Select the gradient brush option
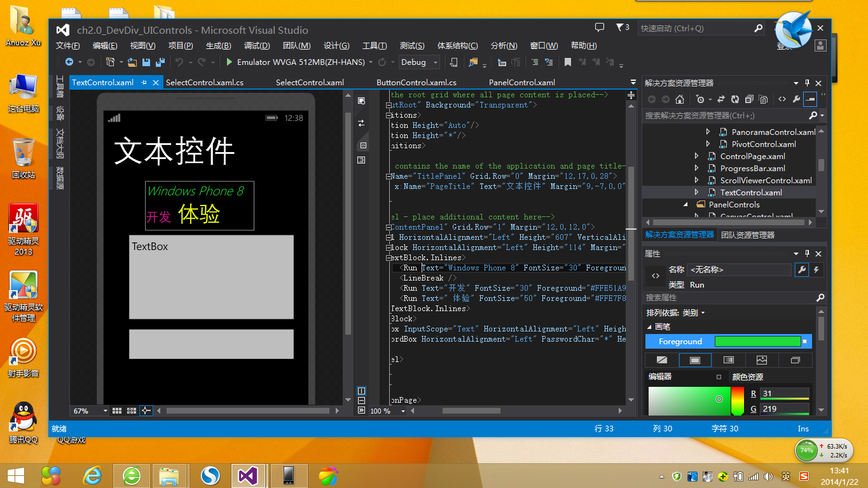 click(x=729, y=360)
